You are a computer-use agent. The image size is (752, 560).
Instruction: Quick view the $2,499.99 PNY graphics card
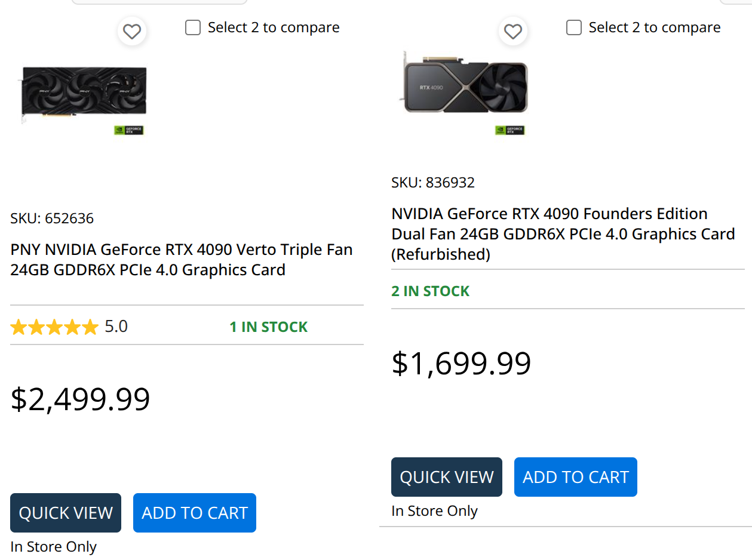click(x=66, y=513)
